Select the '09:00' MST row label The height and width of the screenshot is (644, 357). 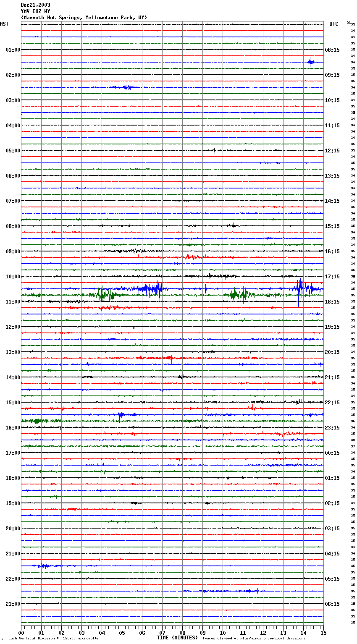coord(13,251)
